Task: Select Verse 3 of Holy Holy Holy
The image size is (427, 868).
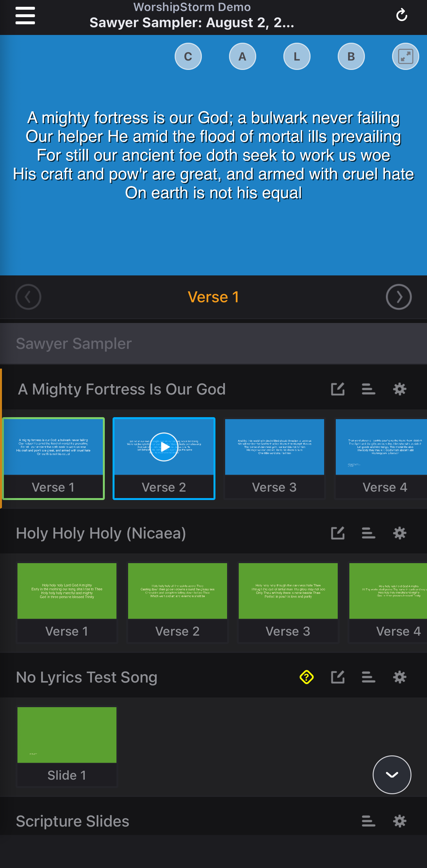Action: click(288, 603)
